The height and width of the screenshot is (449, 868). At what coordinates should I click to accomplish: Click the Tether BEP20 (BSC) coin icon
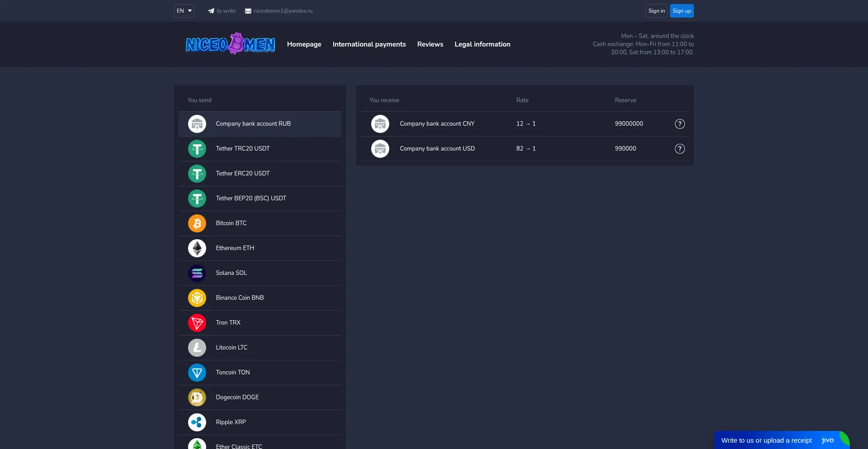coord(197,199)
